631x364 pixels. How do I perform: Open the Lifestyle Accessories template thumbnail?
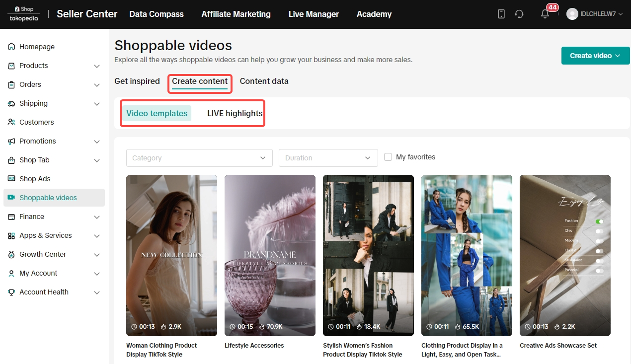(270, 255)
